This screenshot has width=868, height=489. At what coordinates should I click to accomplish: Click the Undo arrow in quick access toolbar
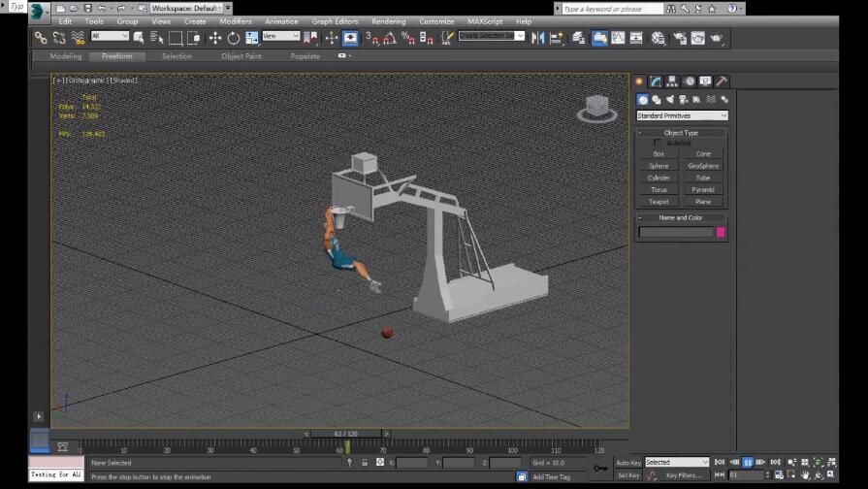[x=101, y=9]
